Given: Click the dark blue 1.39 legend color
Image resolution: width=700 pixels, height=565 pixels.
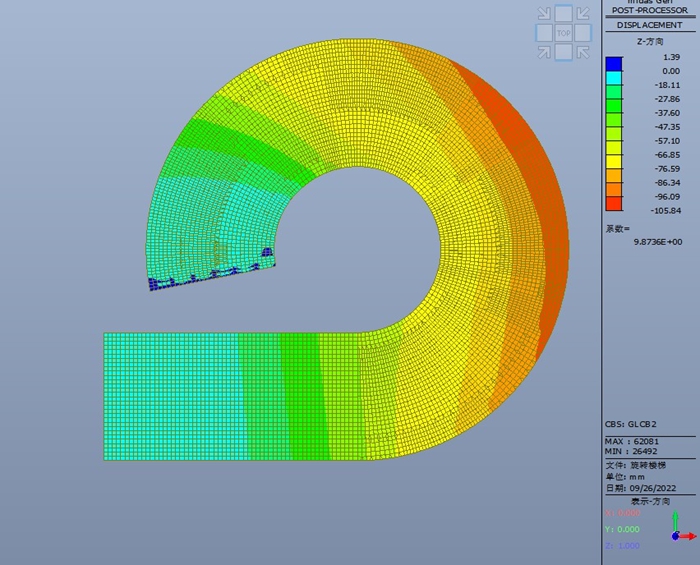Looking at the screenshot, I should click(x=613, y=64).
